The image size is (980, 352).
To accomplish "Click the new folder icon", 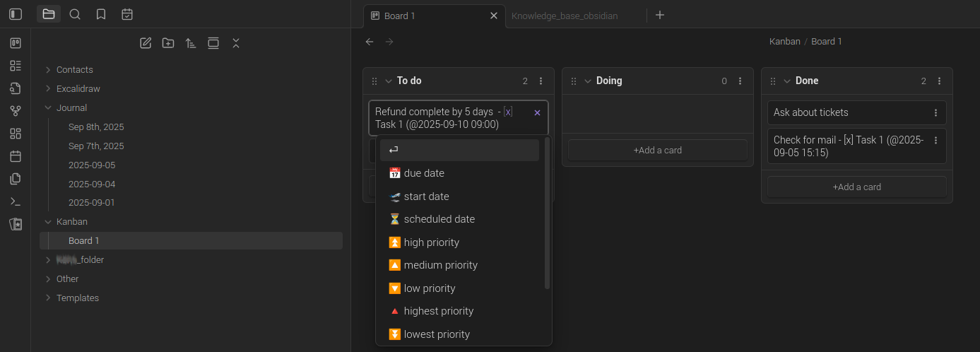I will [168, 43].
